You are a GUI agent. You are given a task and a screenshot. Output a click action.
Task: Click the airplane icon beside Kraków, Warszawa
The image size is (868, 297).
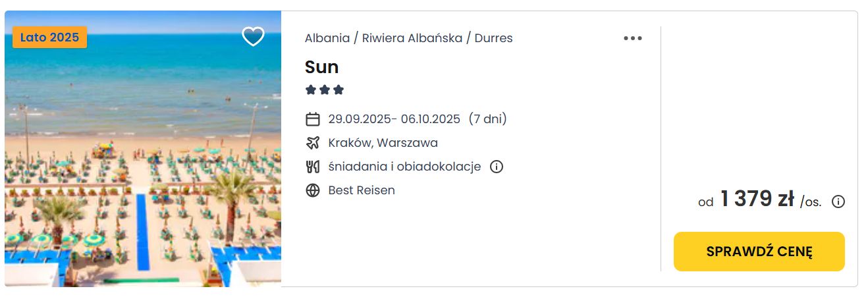[313, 143]
